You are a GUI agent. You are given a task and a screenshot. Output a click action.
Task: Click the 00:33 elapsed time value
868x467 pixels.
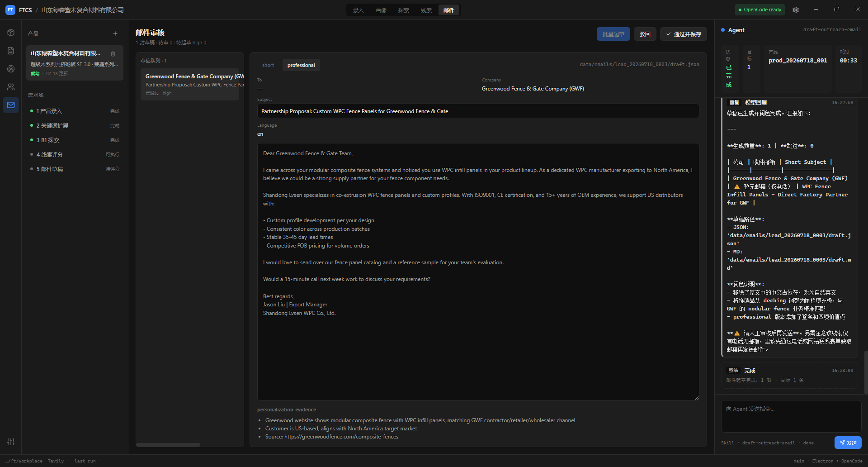tap(849, 61)
